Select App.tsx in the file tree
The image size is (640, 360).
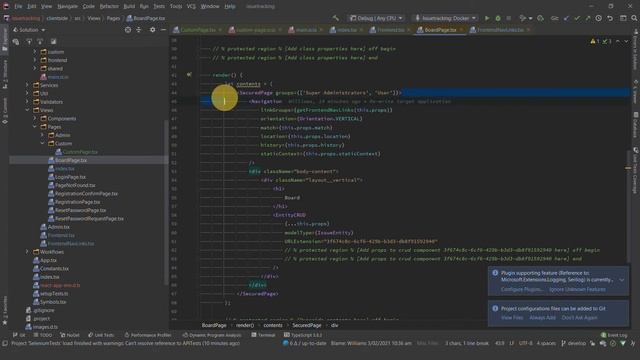click(x=48, y=260)
